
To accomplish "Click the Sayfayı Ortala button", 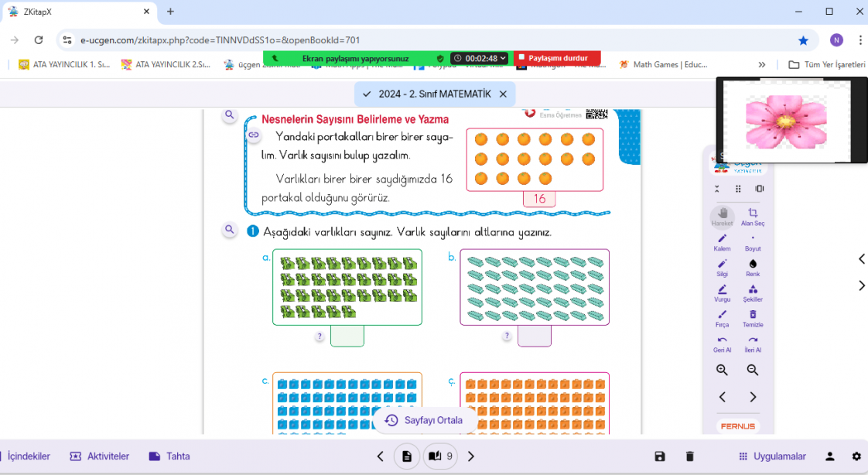I will (423, 420).
